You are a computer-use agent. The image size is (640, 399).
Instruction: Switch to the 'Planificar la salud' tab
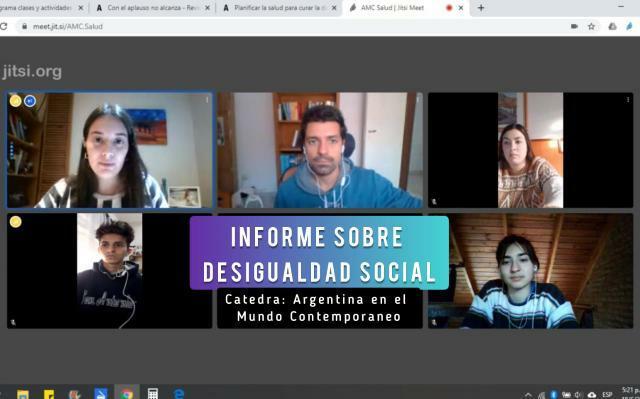(x=278, y=8)
